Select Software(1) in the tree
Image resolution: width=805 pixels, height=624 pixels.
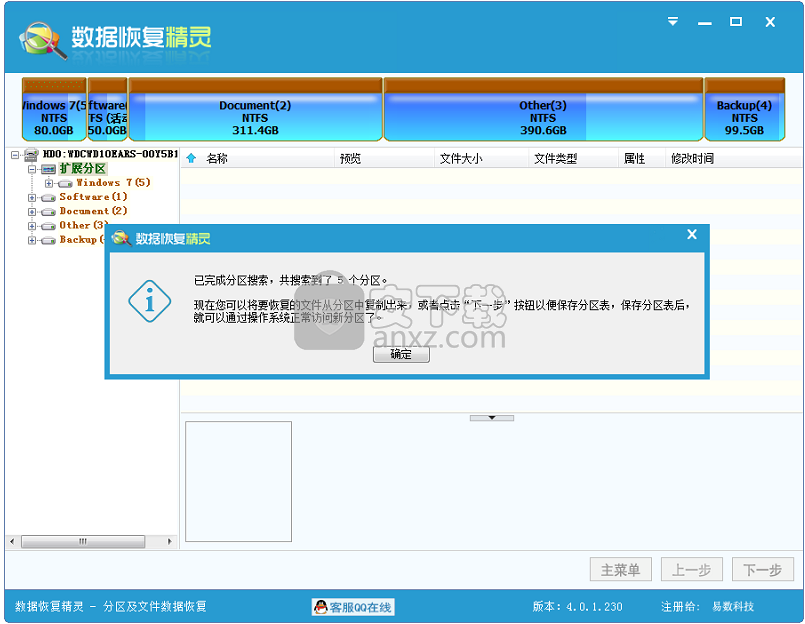coord(93,197)
